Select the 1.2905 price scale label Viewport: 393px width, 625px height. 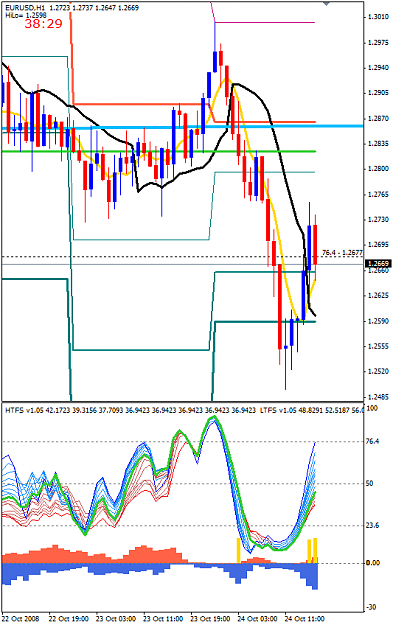tap(377, 93)
